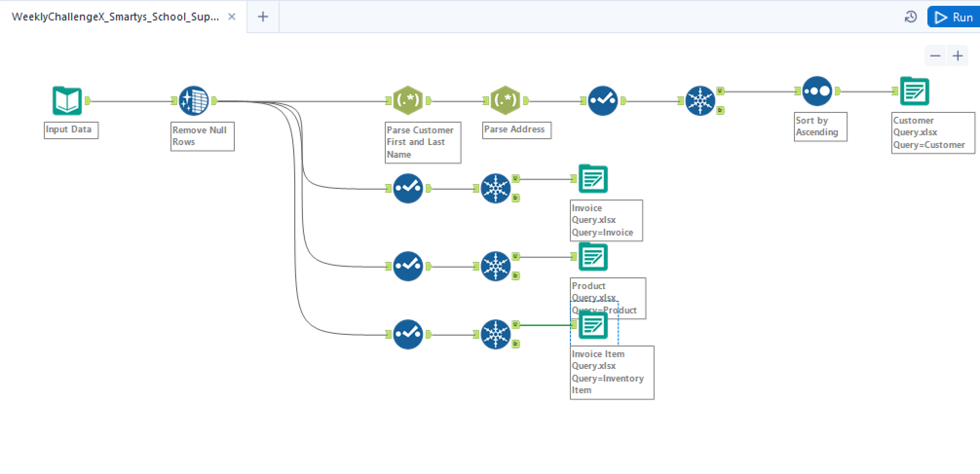The height and width of the screenshot is (474, 980).
Task: Zoom out the canvas with minus button
Action: (935, 56)
